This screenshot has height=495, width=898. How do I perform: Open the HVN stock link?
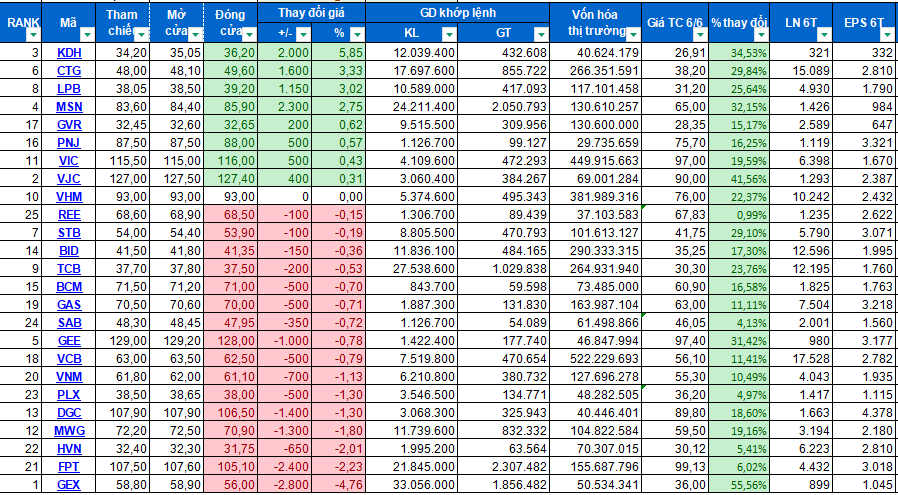(x=69, y=449)
